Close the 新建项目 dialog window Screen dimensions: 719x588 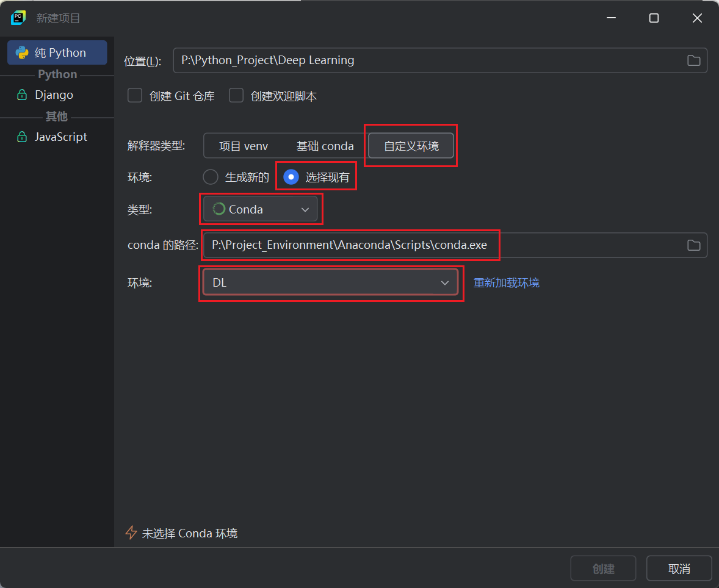tap(697, 18)
